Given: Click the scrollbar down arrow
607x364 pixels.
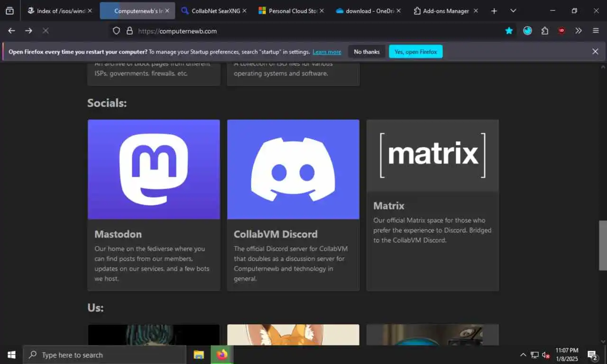Looking at the screenshot, I should [x=603, y=341].
